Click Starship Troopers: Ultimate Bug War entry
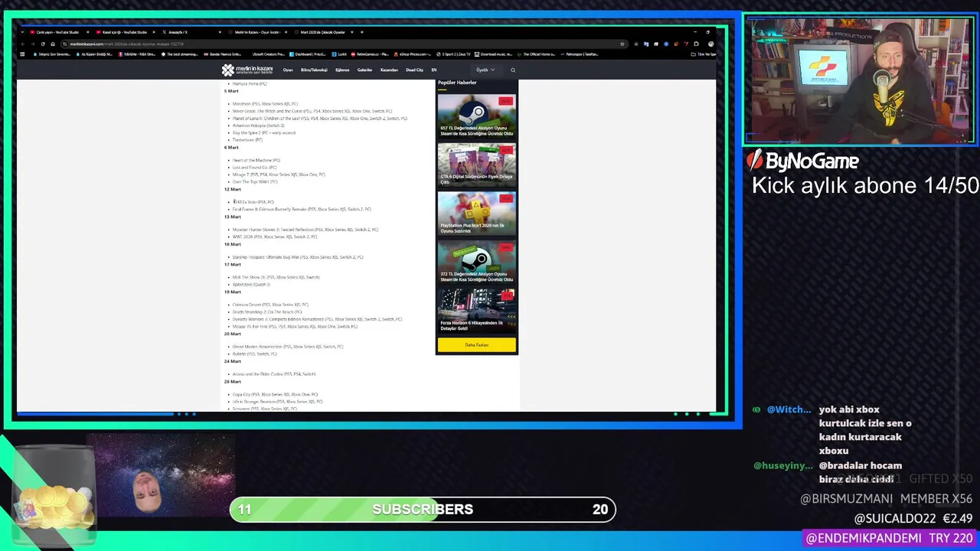Screen dimensions: 980x551 [298, 257]
